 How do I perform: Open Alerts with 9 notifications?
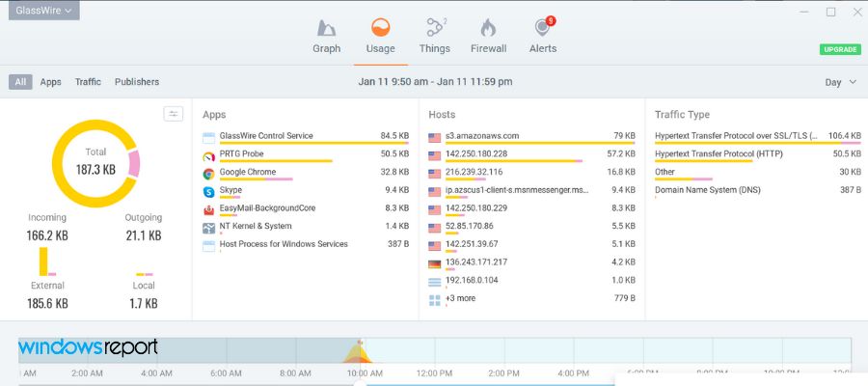pyautogui.click(x=543, y=27)
